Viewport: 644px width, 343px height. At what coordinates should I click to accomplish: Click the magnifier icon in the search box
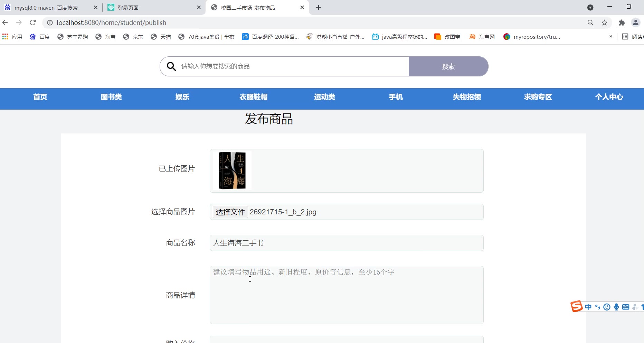171,66
